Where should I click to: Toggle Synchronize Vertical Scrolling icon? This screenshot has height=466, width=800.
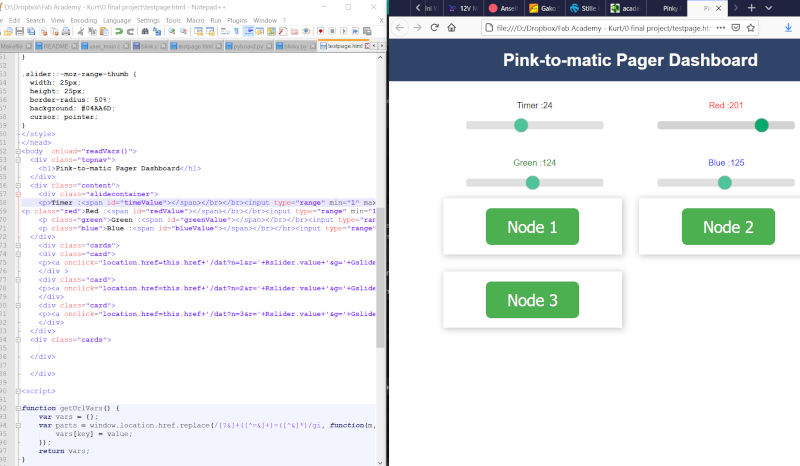pyautogui.click(x=198, y=31)
